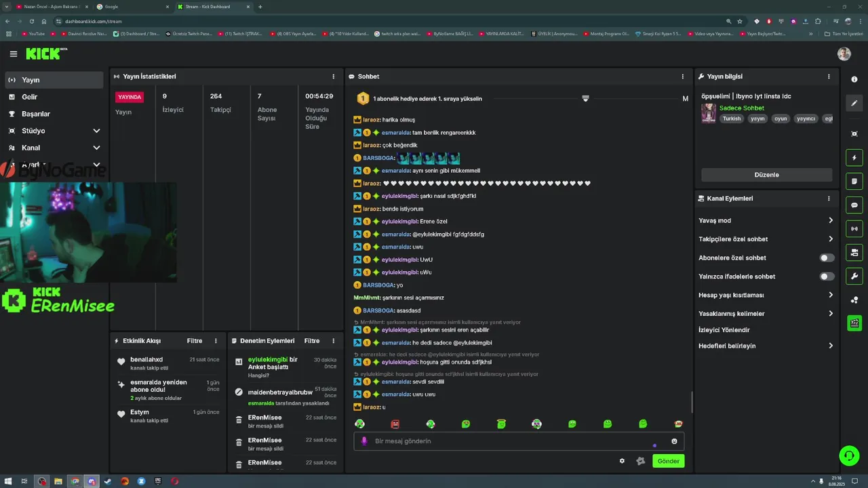Select Yayın in the sidebar
The width and height of the screenshot is (868, 488).
click(x=54, y=80)
